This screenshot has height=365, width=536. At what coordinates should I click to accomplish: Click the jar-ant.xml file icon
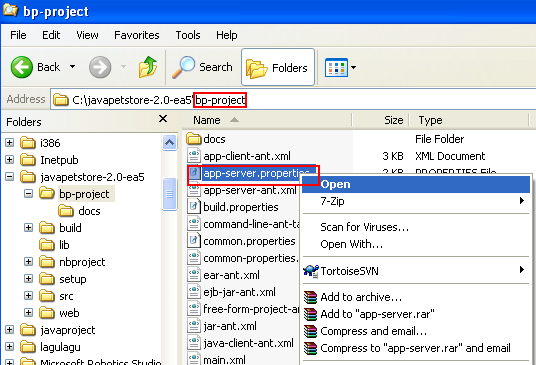point(194,326)
